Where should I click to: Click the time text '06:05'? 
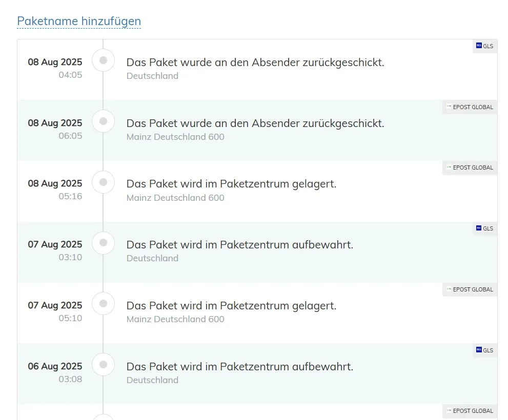click(70, 136)
